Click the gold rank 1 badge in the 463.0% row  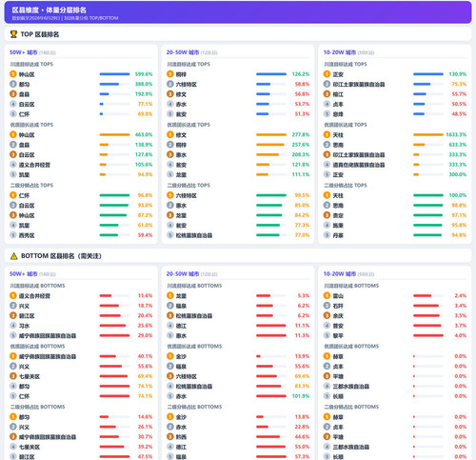click(x=13, y=134)
